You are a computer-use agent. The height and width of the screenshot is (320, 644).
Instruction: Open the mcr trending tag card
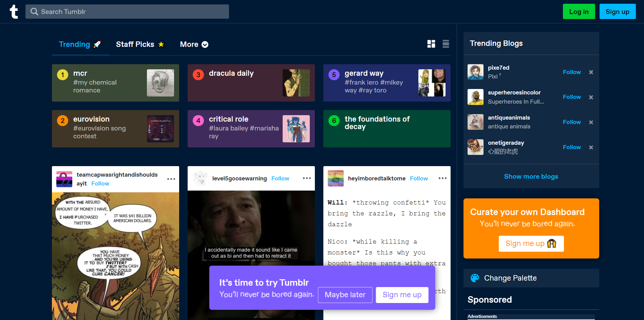tap(115, 83)
